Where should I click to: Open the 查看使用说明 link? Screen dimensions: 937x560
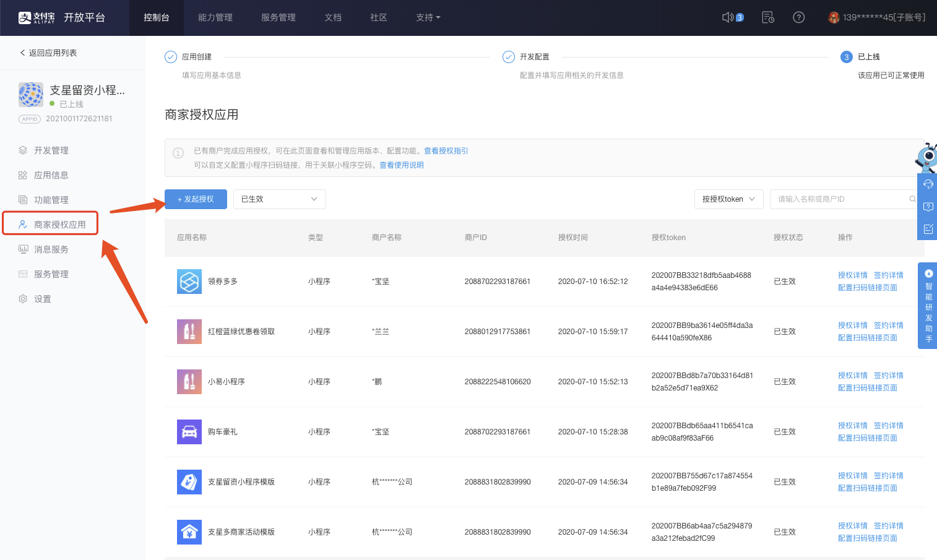[x=402, y=165]
